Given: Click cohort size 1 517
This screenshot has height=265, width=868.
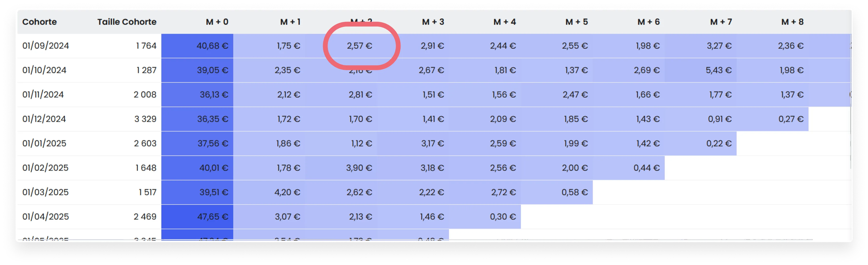Looking at the screenshot, I should [x=148, y=192].
